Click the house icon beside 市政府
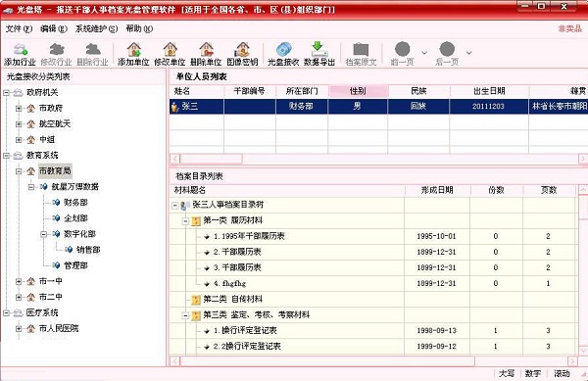The image size is (588, 381). point(31,109)
